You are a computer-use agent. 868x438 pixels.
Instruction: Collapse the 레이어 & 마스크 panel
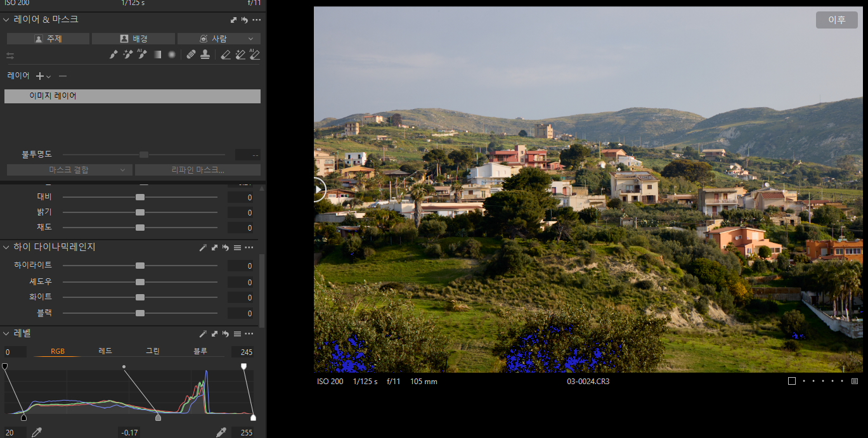point(6,20)
